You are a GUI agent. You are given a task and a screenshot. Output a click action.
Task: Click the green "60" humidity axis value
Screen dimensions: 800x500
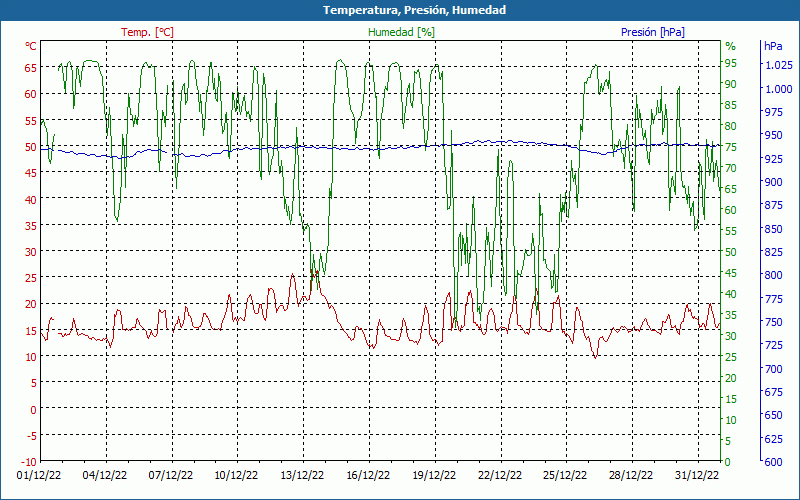731,210
